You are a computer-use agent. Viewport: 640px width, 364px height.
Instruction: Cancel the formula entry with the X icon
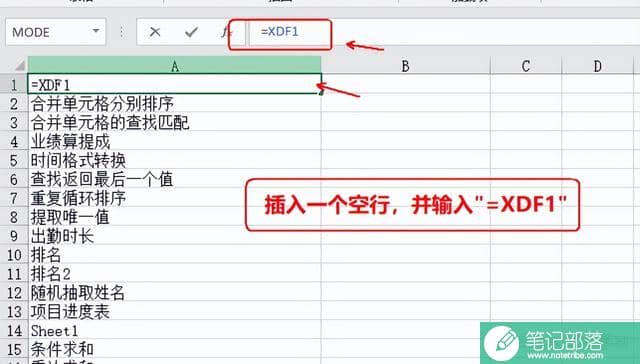coord(155,32)
